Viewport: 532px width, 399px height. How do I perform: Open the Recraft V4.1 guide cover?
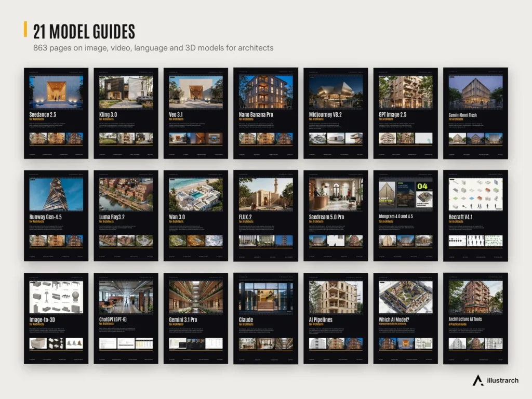pos(475,216)
